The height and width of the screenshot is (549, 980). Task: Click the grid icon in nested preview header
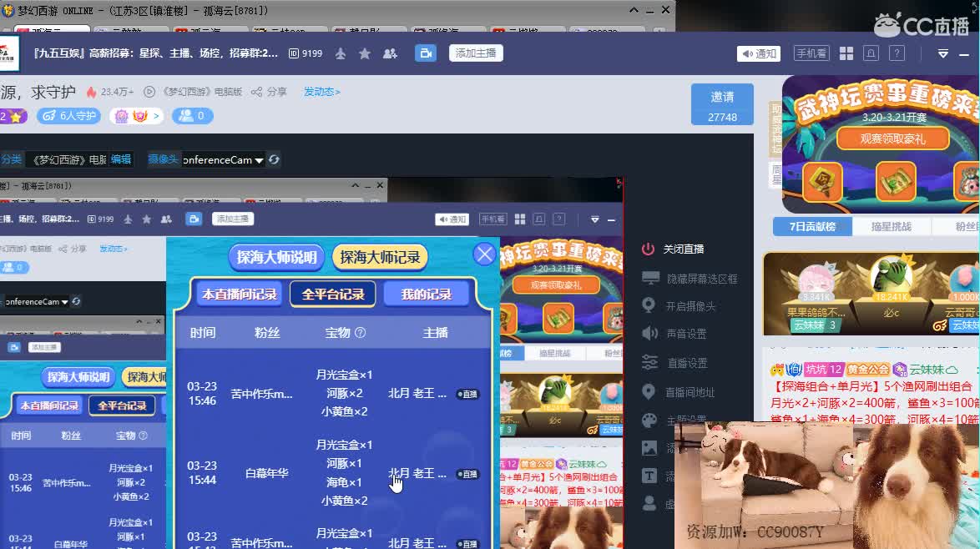520,219
